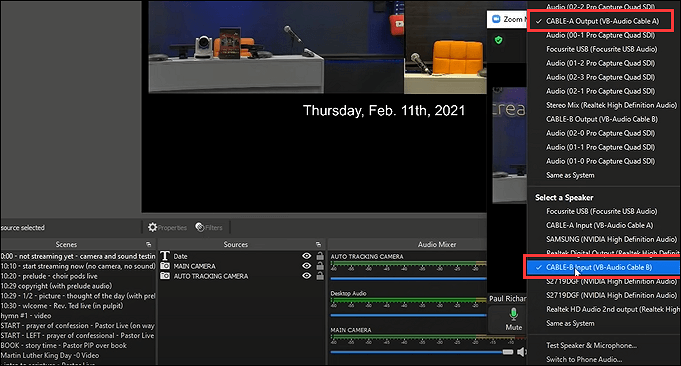Image resolution: width=681 pixels, height=366 pixels.
Task: Choose Focusrite USB under Select a Speaker
Action: (x=602, y=211)
